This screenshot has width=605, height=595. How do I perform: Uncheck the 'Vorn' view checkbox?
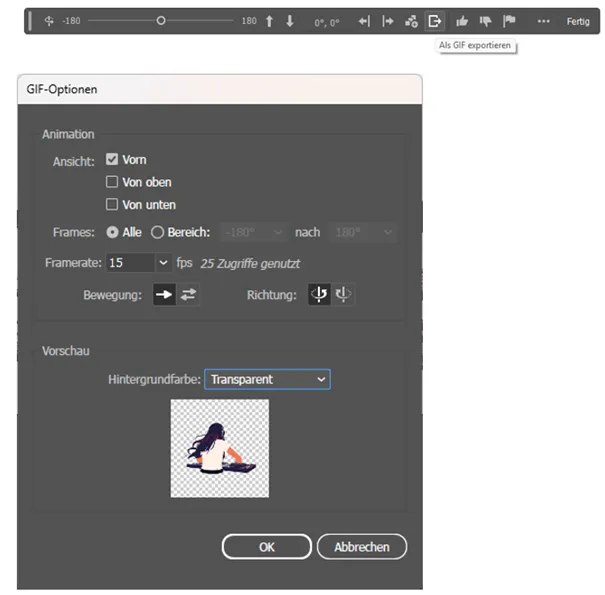tap(112, 159)
